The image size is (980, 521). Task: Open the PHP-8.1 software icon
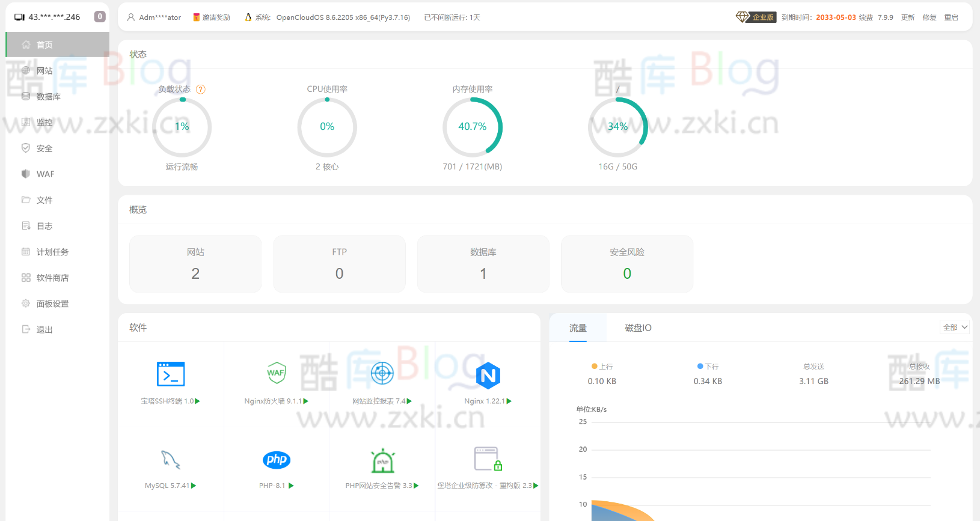pos(277,460)
